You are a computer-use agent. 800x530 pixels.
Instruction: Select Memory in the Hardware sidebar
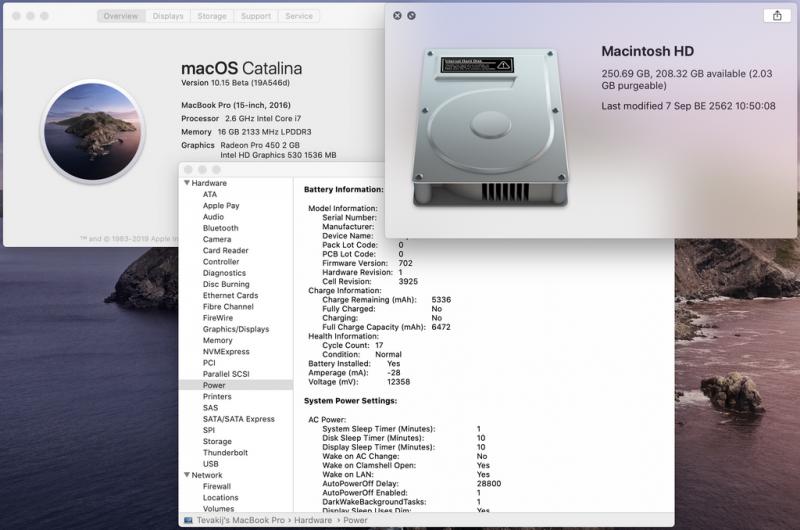pos(217,340)
